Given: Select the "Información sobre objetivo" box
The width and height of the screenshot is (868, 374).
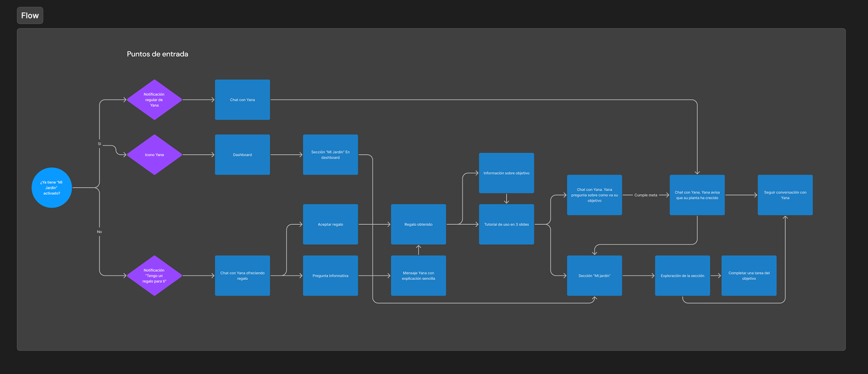Looking at the screenshot, I should coord(506,173).
